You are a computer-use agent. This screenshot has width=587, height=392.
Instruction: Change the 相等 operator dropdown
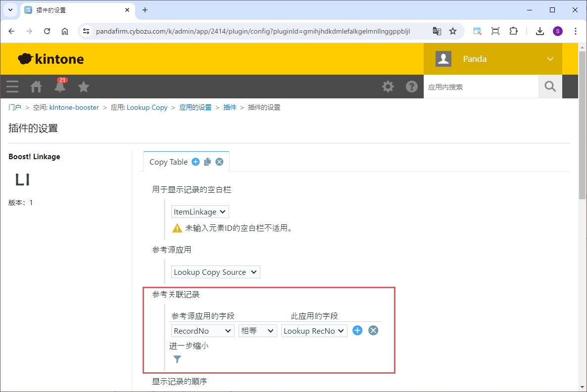tap(257, 331)
